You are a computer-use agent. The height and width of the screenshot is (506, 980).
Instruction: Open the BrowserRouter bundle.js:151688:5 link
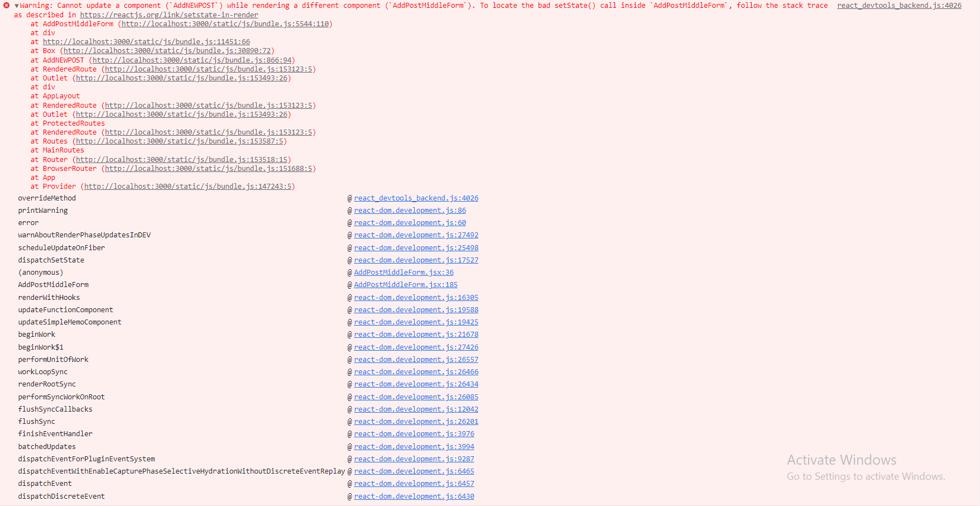209,169
